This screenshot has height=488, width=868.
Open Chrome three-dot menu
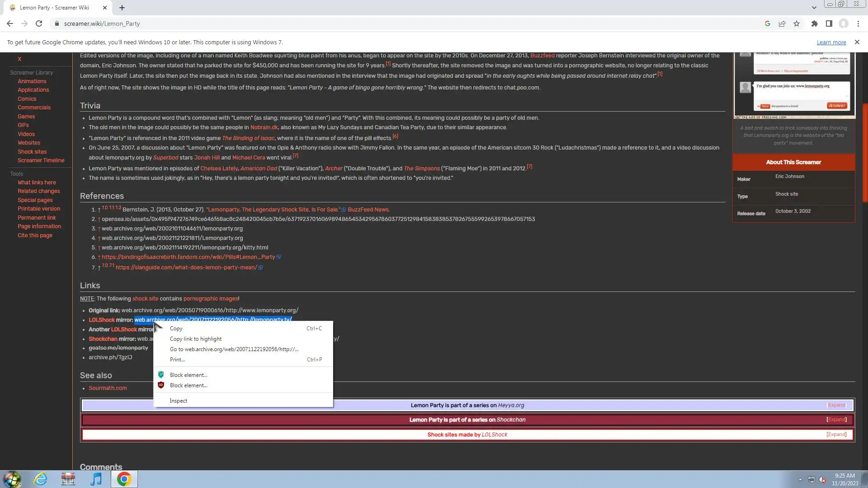[x=858, y=23]
